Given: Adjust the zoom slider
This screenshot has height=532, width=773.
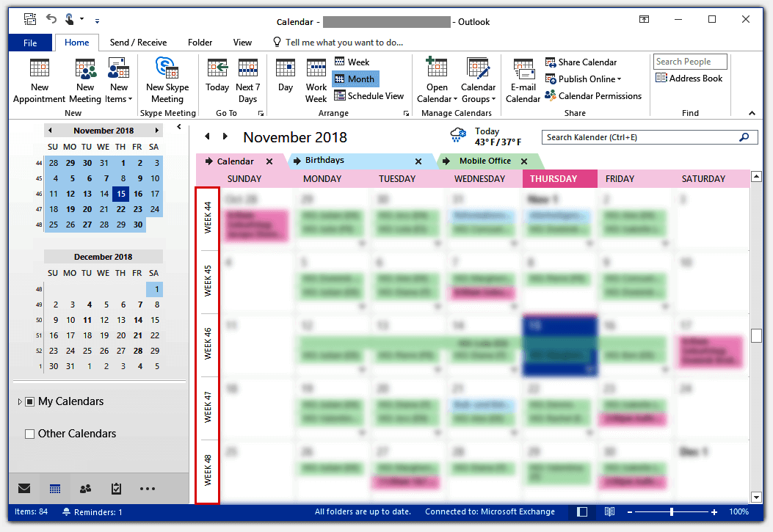Looking at the screenshot, I should coord(672,511).
